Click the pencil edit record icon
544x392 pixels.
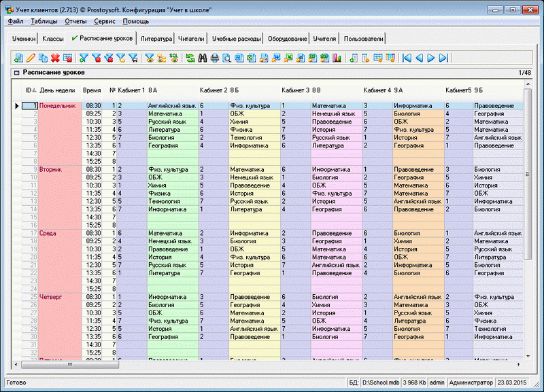31,58
